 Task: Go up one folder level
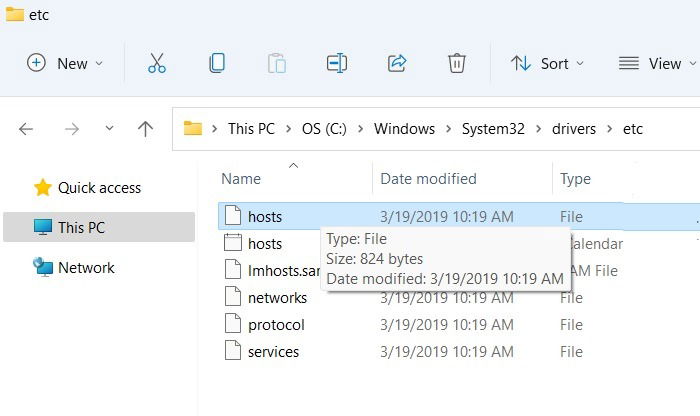[x=145, y=129]
